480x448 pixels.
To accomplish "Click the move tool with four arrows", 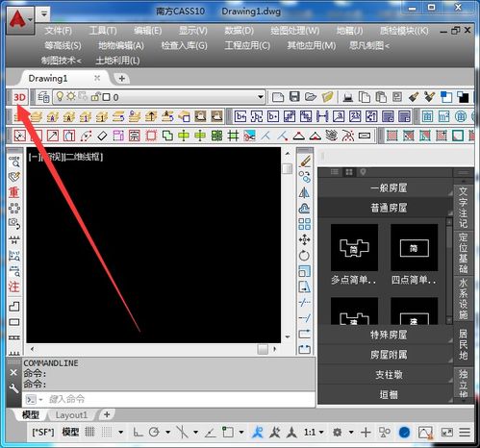I will pyautogui.click(x=304, y=239).
